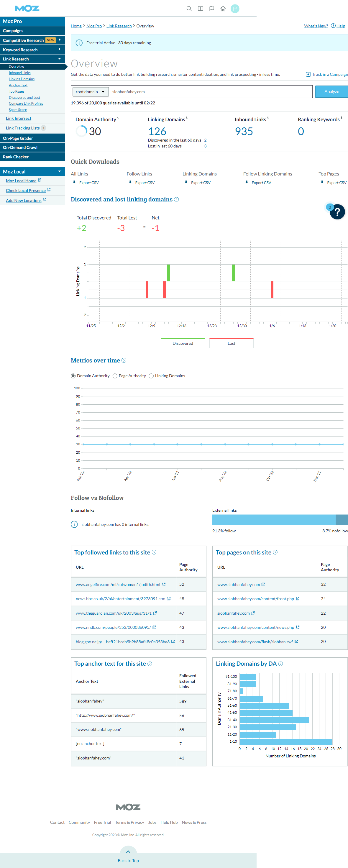This screenshot has width=348, height=868.
Task: Open news.bbc.co.uk URL external link icon
Action: coord(169,598)
